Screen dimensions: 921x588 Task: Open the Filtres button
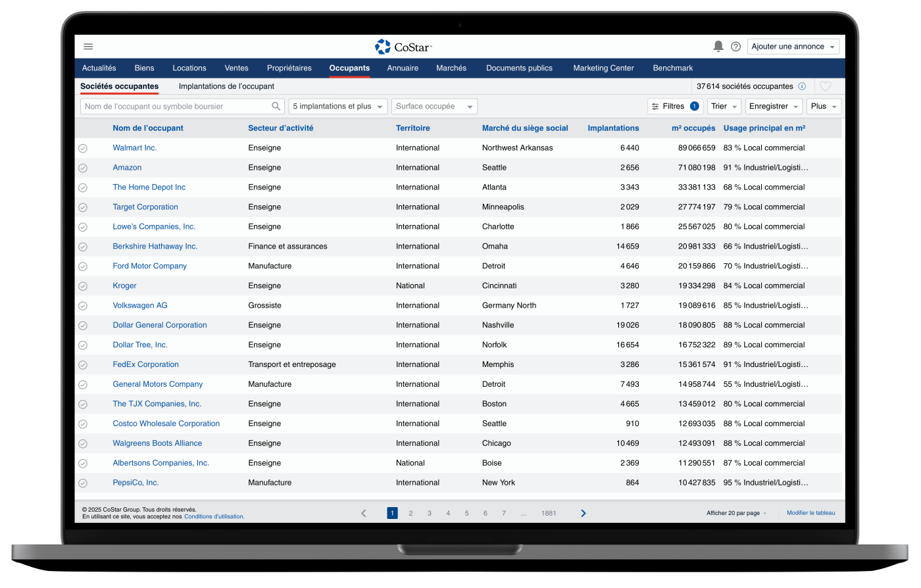click(675, 107)
